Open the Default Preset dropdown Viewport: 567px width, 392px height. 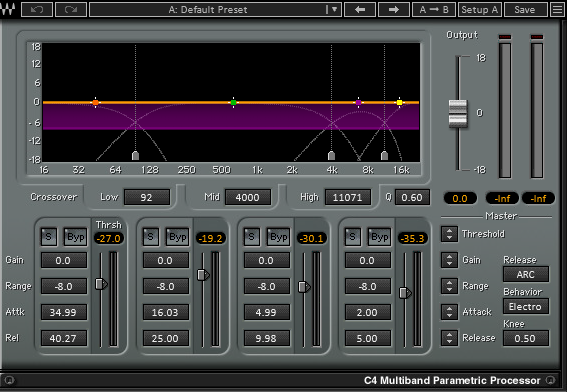click(x=215, y=9)
